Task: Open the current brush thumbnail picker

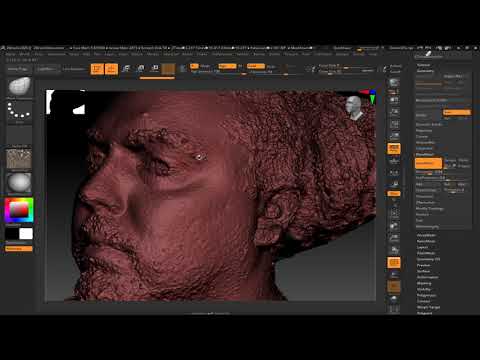Action: [x=20, y=86]
